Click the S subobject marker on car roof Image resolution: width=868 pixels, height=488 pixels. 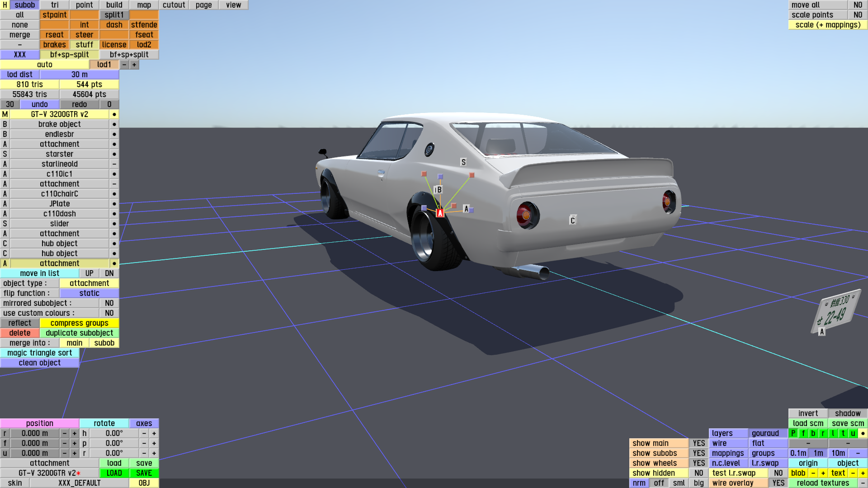[463, 162]
